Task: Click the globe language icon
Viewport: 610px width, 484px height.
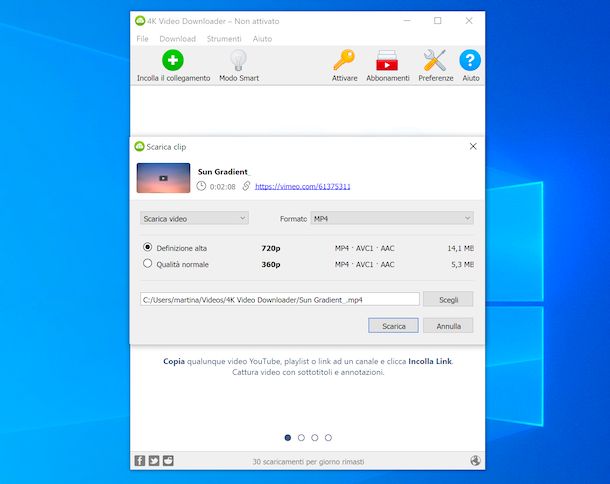Action: [475, 461]
